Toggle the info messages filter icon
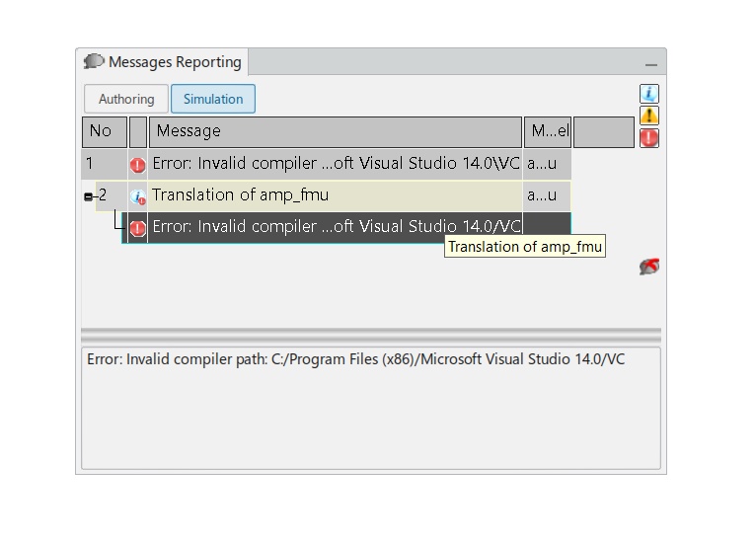Viewport: 756px width, 541px height. [x=648, y=94]
